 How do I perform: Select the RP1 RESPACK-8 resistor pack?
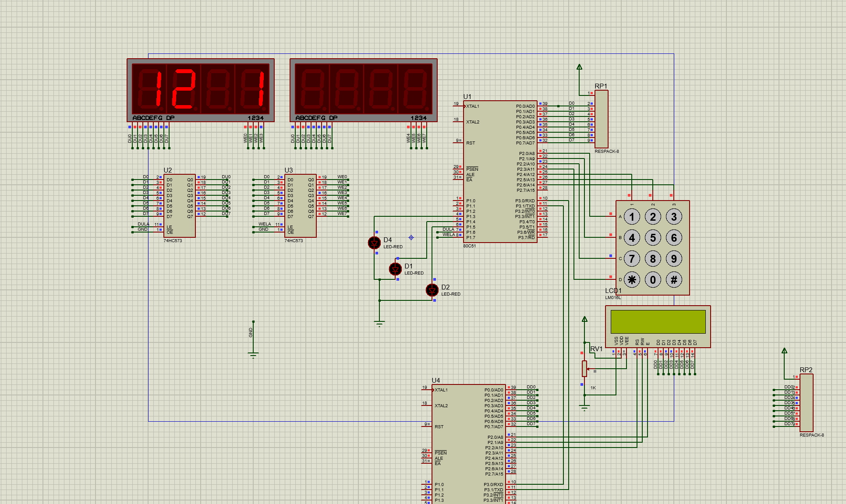tap(601, 119)
